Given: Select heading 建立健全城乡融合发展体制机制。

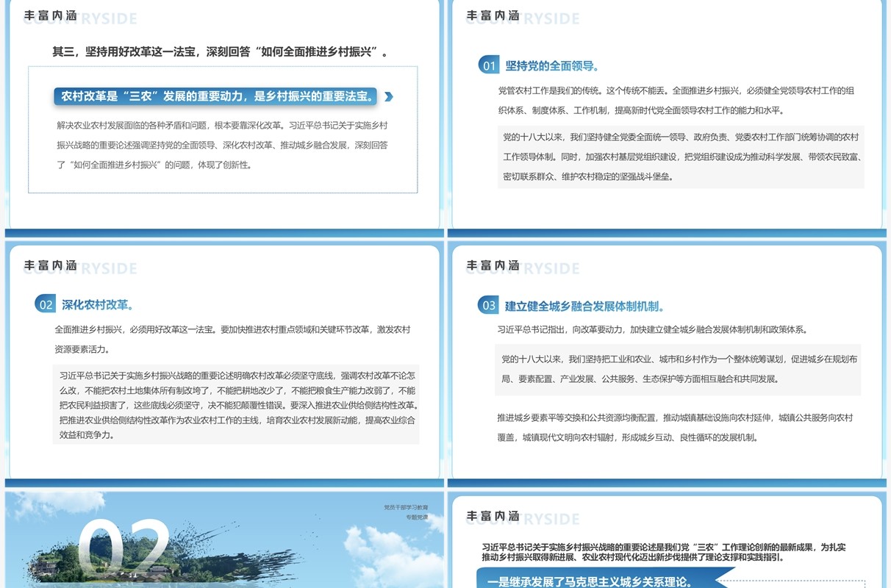Looking at the screenshot, I should [585, 306].
